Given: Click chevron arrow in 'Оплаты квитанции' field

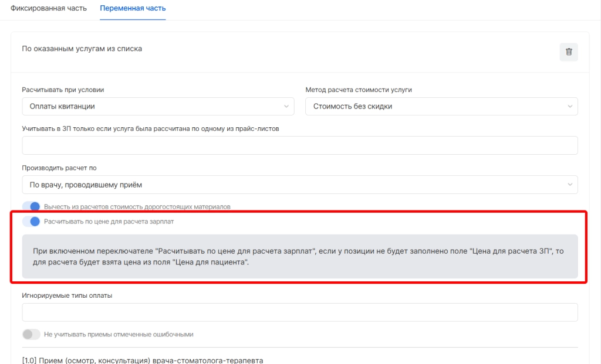Looking at the screenshot, I should coord(286,106).
